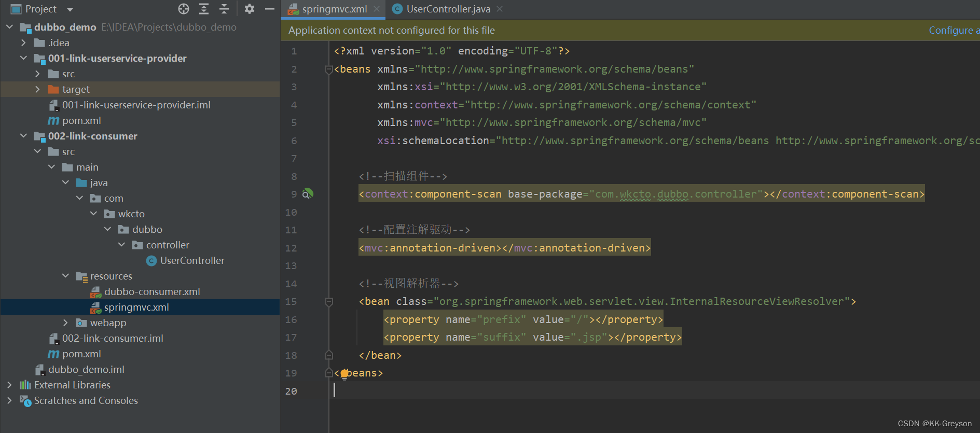Select the com package
The image size is (980, 433).
(114, 198)
